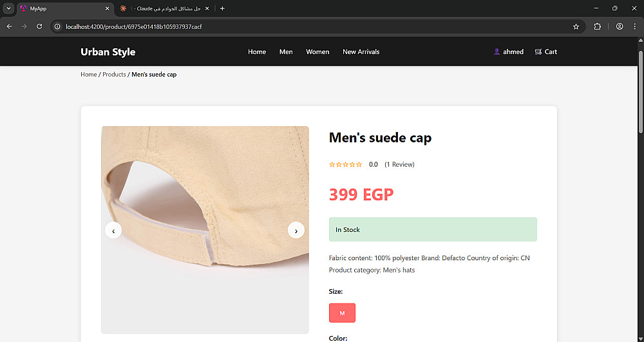Bookmark this page with the star icon

(x=576, y=26)
